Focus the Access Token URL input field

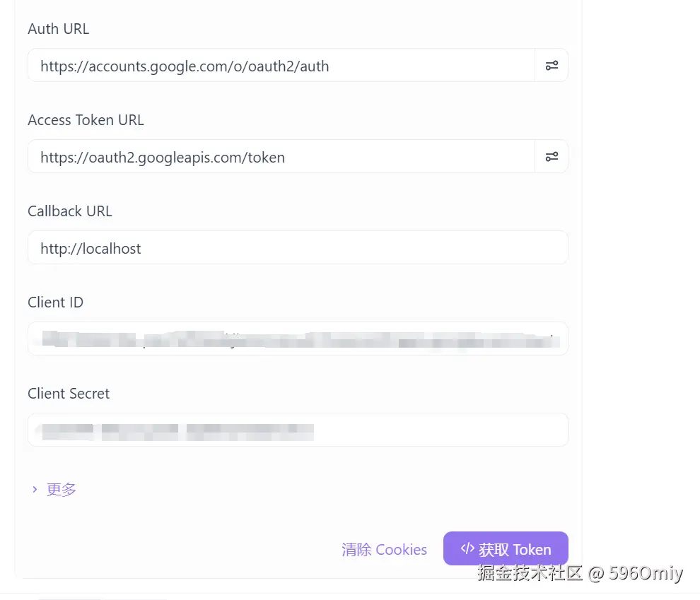(x=281, y=157)
